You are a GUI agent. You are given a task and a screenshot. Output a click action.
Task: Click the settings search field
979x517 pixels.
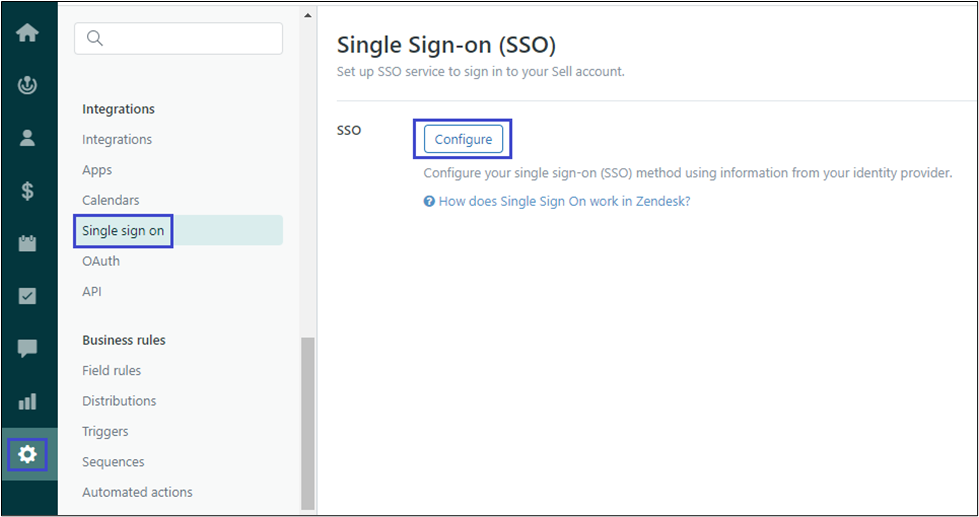[178, 39]
